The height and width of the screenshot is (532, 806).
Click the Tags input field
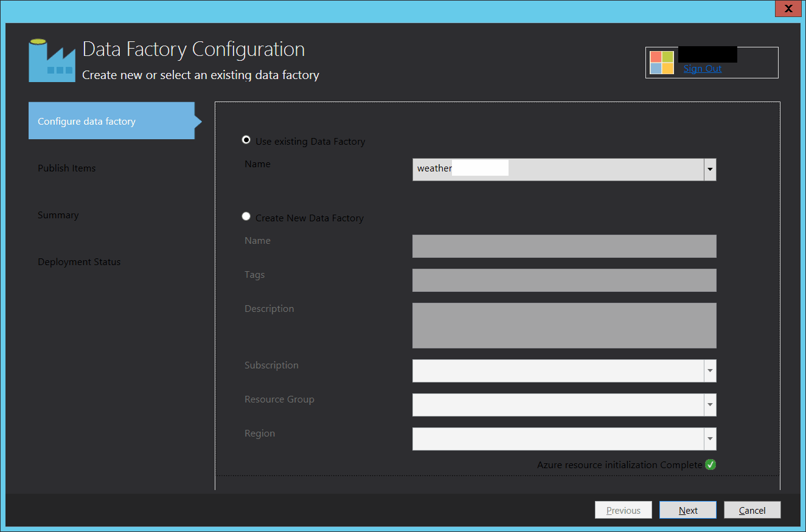coord(565,280)
